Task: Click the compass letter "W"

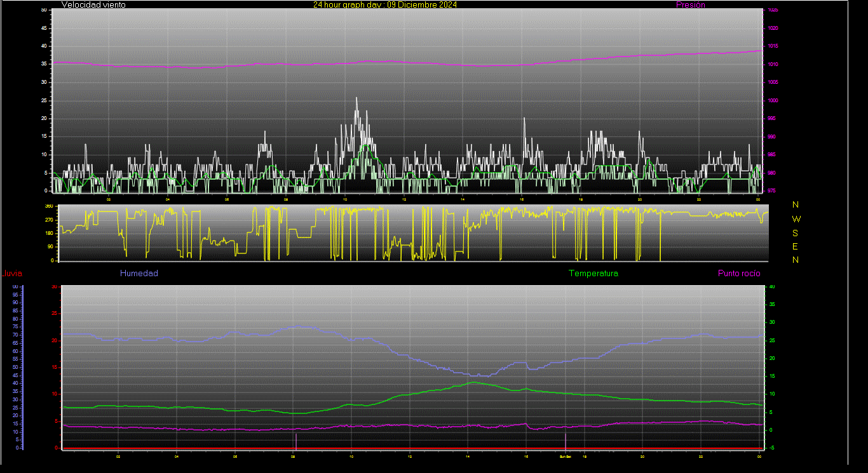Action: coord(796,219)
